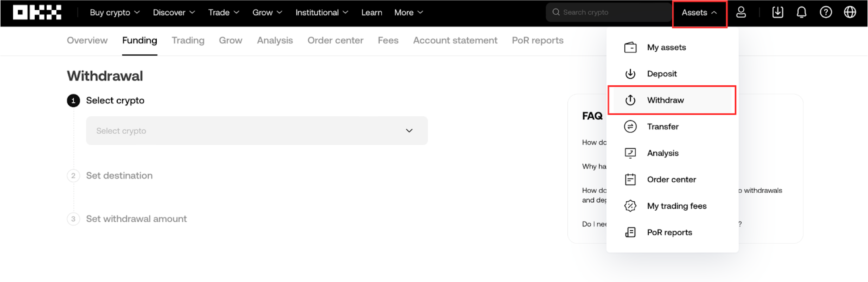
Task: Choose PoR reports in dropdown
Action: (x=672, y=233)
